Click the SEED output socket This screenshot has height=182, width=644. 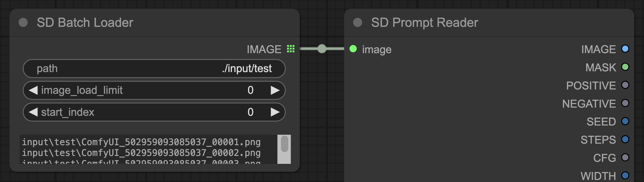pyautogui.click(x=625, y=121)
